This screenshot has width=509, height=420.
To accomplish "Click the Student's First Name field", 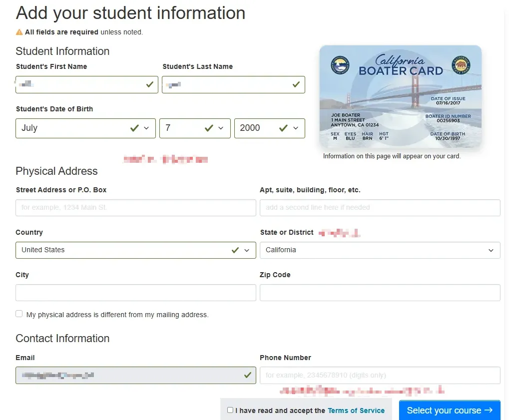I will (x=80, y=84).
